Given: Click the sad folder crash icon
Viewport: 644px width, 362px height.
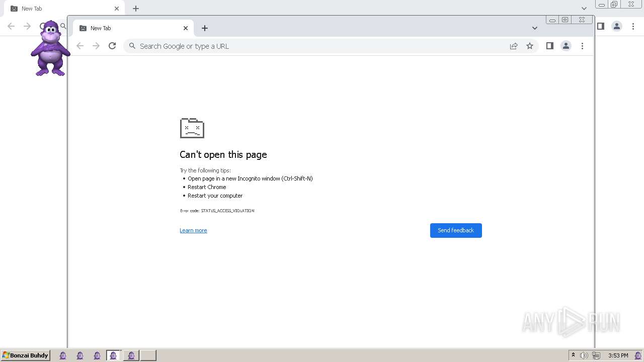Looking at the screenshot, I should click(192, 128).
